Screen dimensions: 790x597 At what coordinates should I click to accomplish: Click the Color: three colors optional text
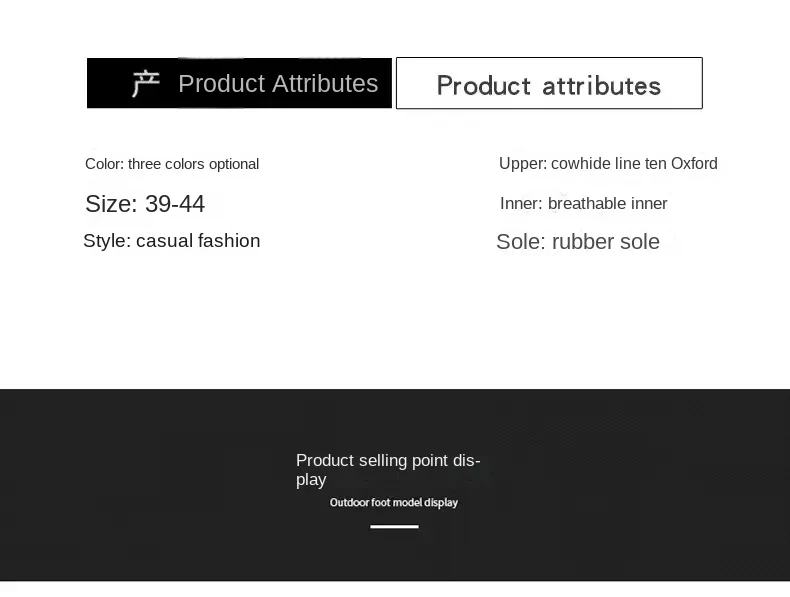click(172, 164)
